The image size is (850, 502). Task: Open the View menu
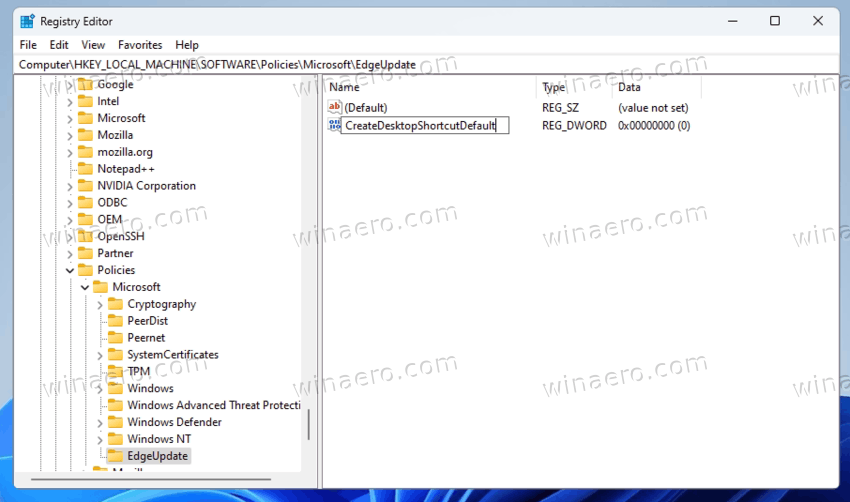click(x=93, y=45)
